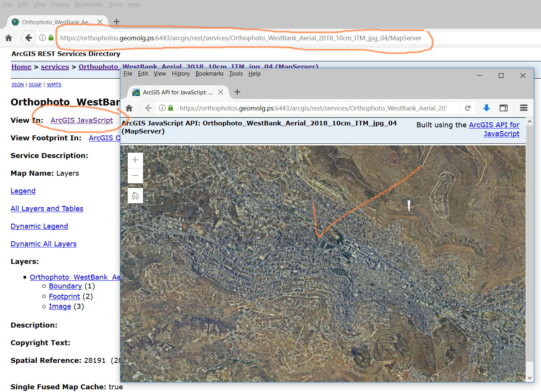Open the Dynamic Legend link
541x392 pixels.
(x=39, y=226)
